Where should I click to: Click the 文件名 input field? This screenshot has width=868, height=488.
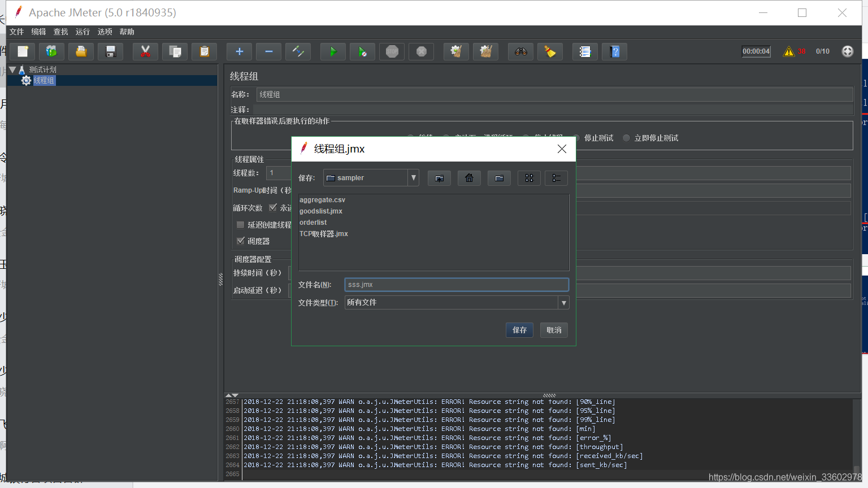click(457, 285)
